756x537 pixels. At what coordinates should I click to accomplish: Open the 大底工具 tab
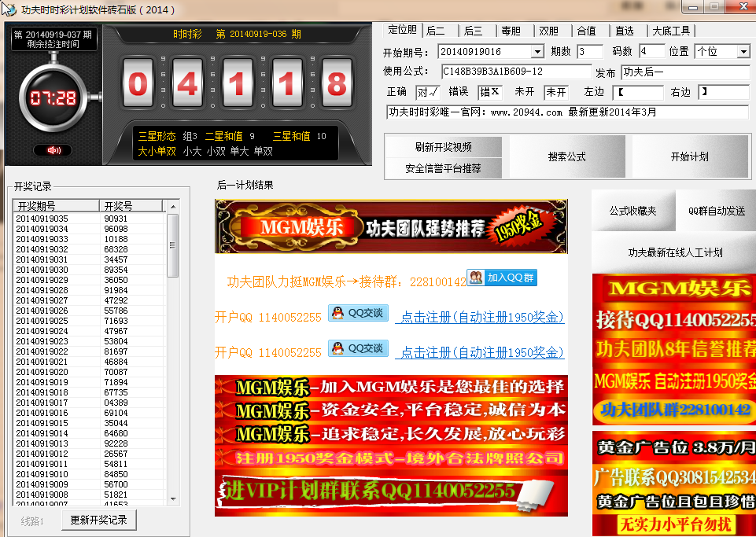coord(671,31)
